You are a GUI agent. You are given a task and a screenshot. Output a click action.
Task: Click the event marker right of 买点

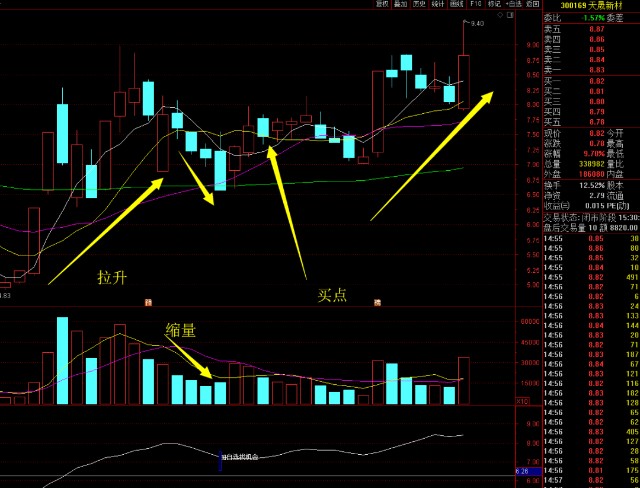point(377,300)
